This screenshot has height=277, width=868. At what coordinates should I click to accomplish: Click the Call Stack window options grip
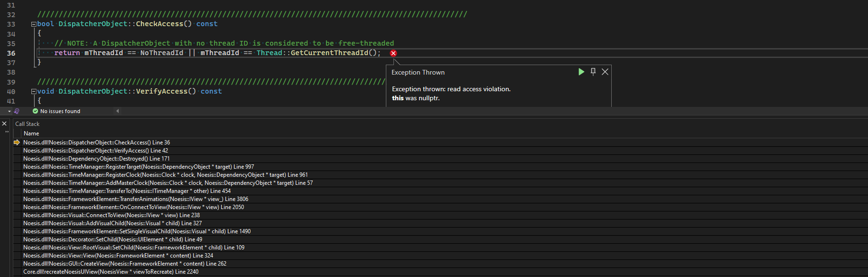7,132
